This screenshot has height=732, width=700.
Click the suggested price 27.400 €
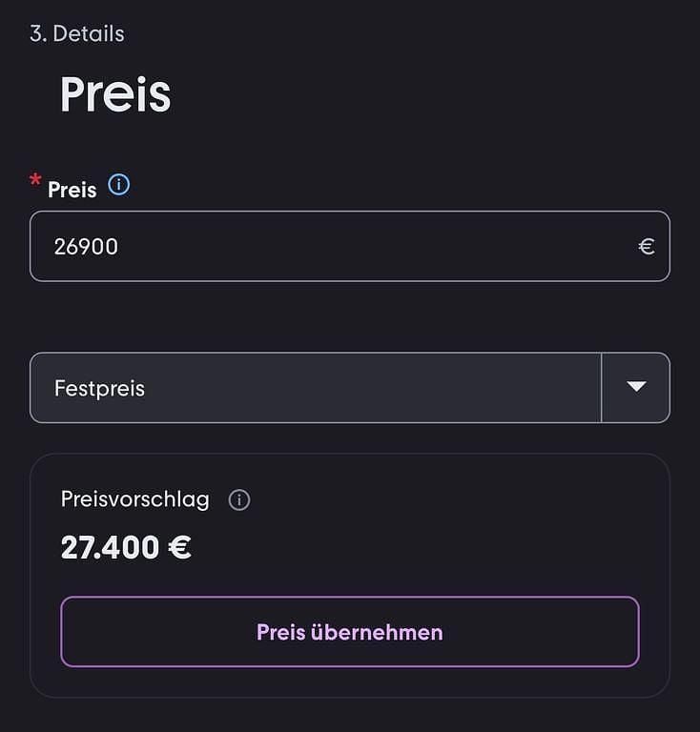click(x=126, y=547)
